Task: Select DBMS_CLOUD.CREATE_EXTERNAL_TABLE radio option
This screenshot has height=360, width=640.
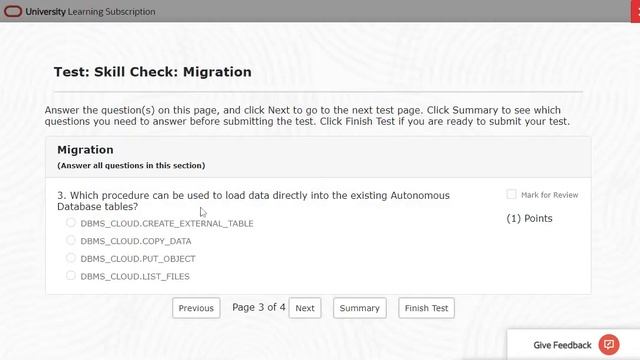Action: 71,222
